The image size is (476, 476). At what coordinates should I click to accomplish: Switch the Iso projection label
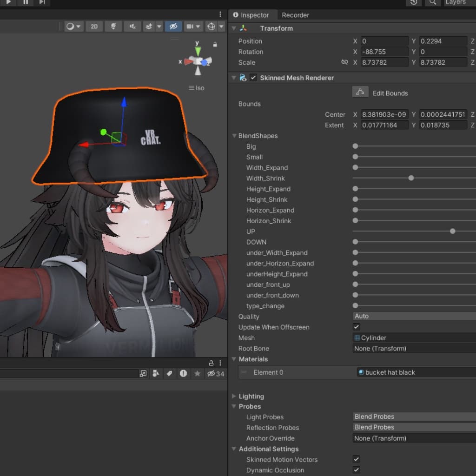click(197, 88)
